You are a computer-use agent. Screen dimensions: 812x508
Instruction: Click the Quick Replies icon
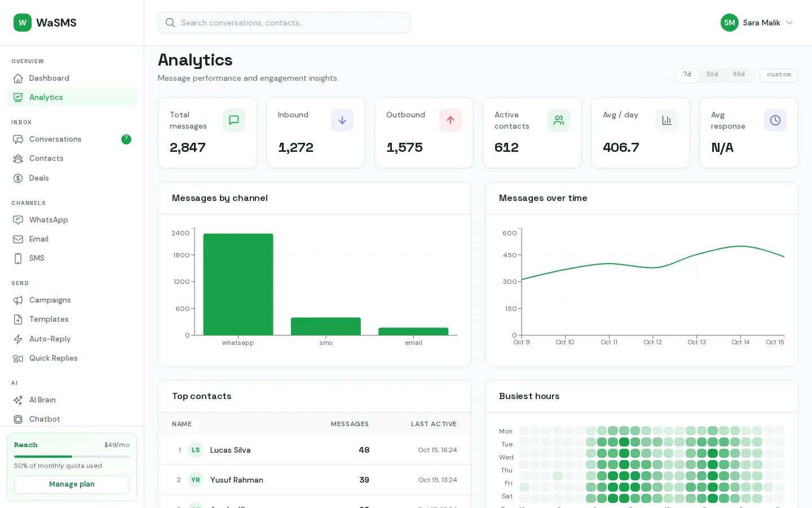point(18,358)
